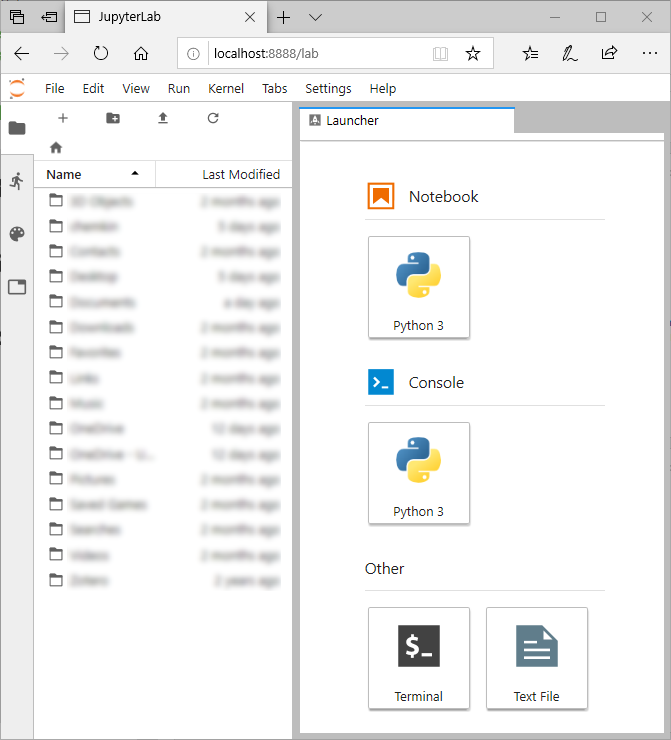Open the browser Favorites hub
The width and height of the screenshot is (671, 740).
click(530, 53)
